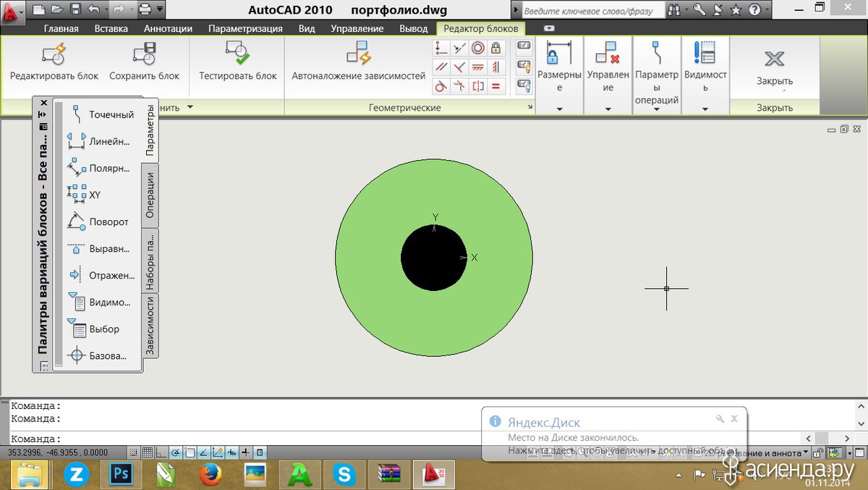Viewport: 868px width, 490px height.
Task: Expand the Параметры операций panel dropdown
Action: (x=657, y=109)
